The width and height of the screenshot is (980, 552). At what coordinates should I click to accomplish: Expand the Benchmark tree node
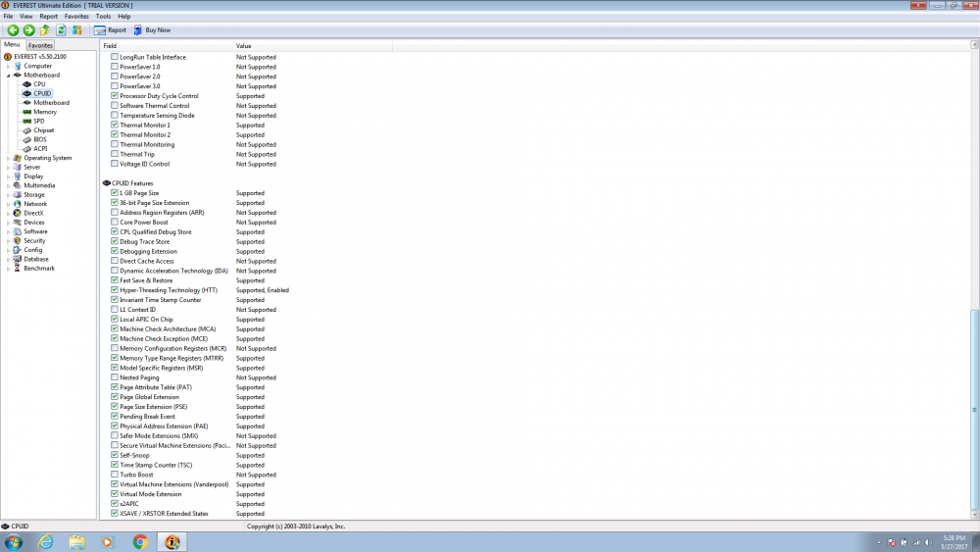(8, 269)
